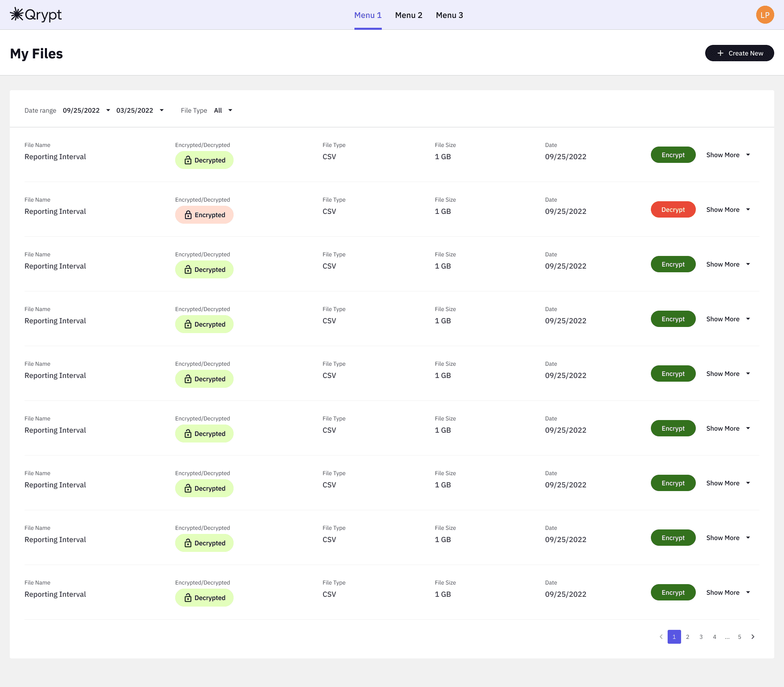784x687 pixels.
Task: Click the unlocked icon in first Decrypted badge
Action: [x=188, y=160]
